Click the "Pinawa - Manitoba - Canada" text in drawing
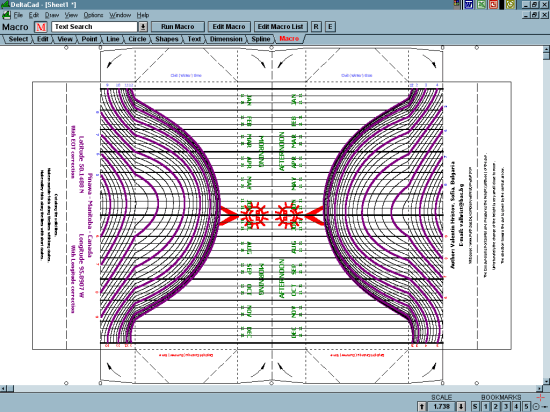 (x=90, y=215)
